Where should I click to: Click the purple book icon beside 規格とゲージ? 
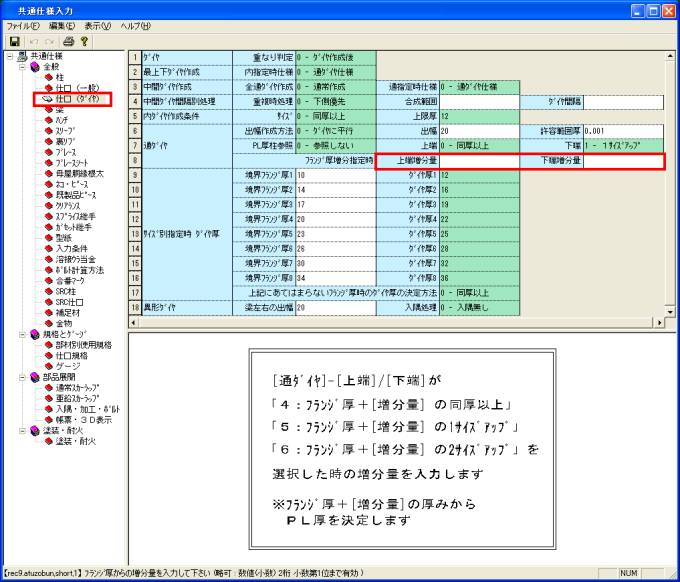click(x=36, y=334)
